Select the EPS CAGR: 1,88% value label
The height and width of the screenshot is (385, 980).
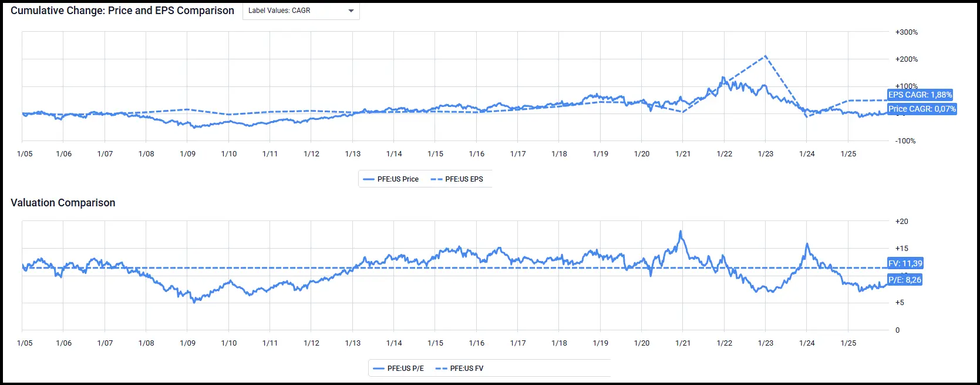point(920,95)
